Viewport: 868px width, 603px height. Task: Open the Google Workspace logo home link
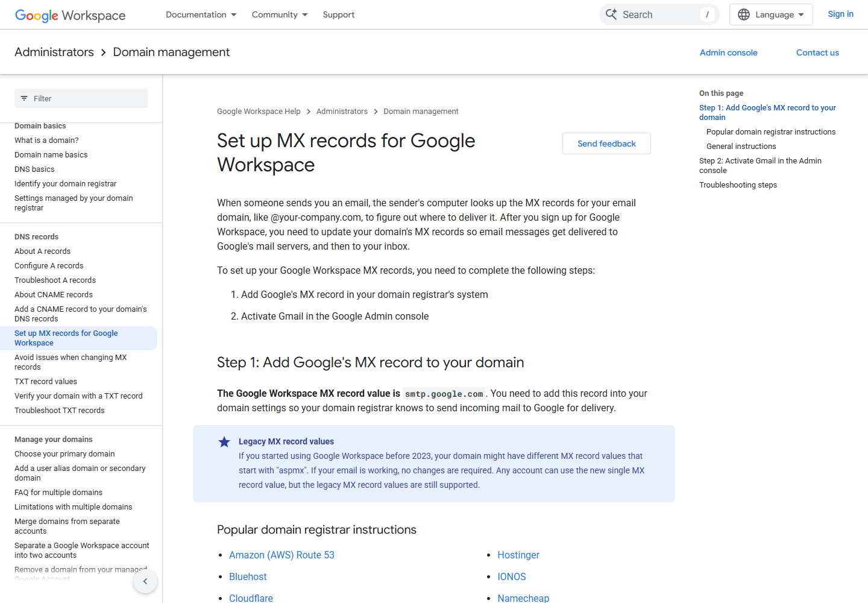pos(70,15)
